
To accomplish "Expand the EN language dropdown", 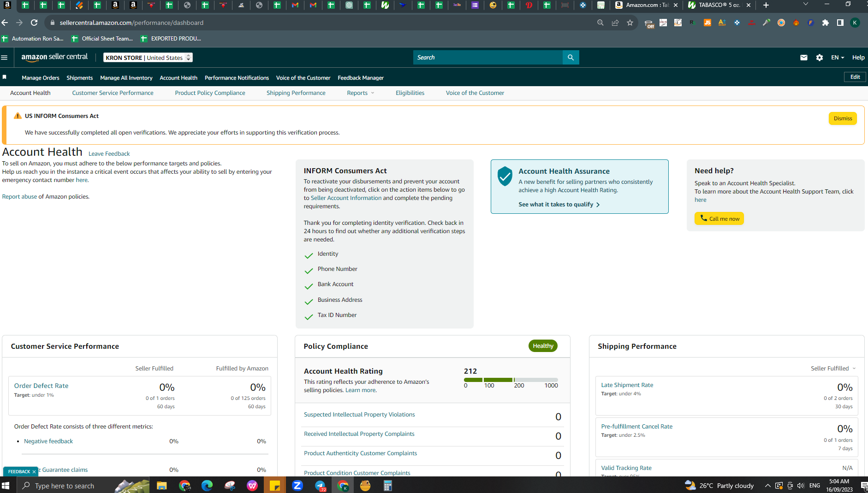I will pyautogui.click(x=837, y=58).
